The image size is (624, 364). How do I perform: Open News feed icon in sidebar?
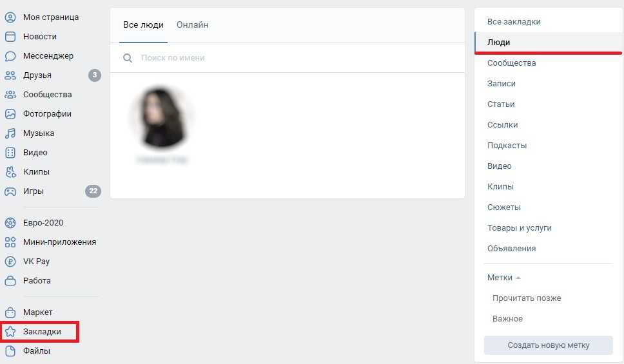(10, 37)
